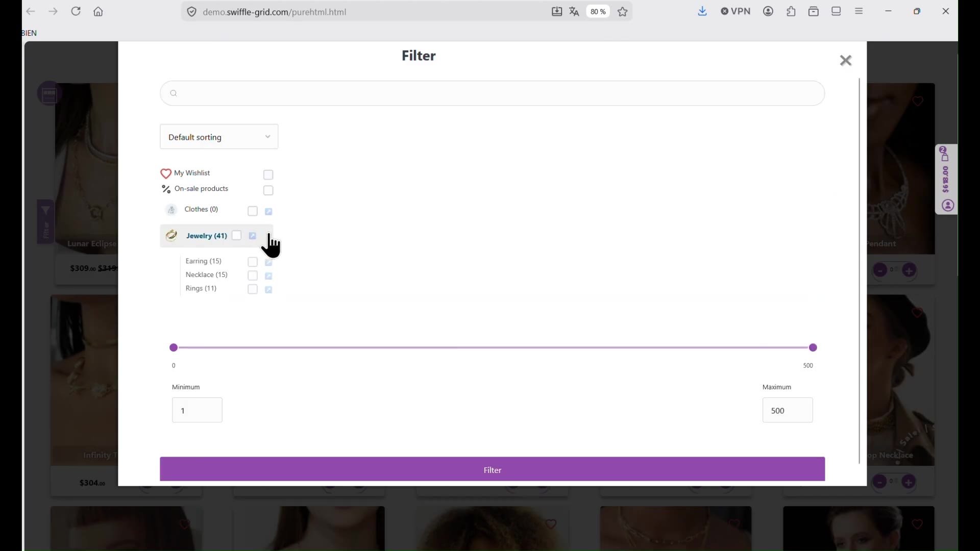The height and width of the screenshot is (551, 980).
Task: Open the browser account profile icon
Action: click(x=769, y=11)
